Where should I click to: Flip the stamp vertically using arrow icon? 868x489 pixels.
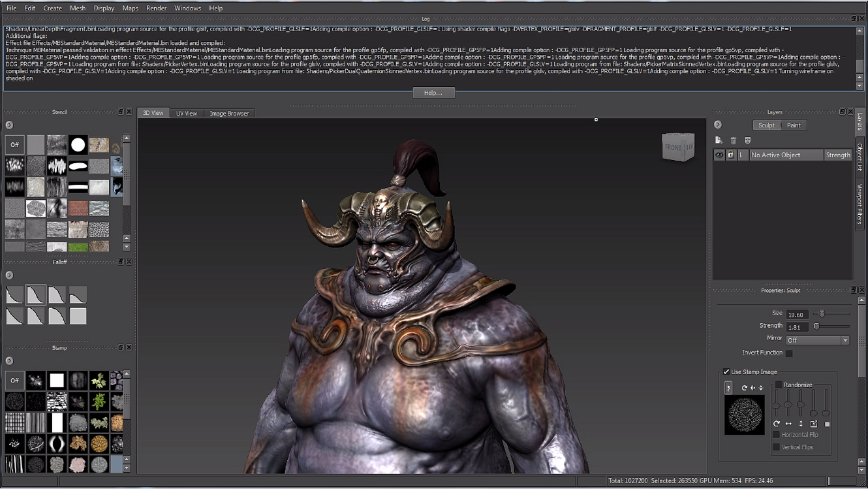[760, 388]
